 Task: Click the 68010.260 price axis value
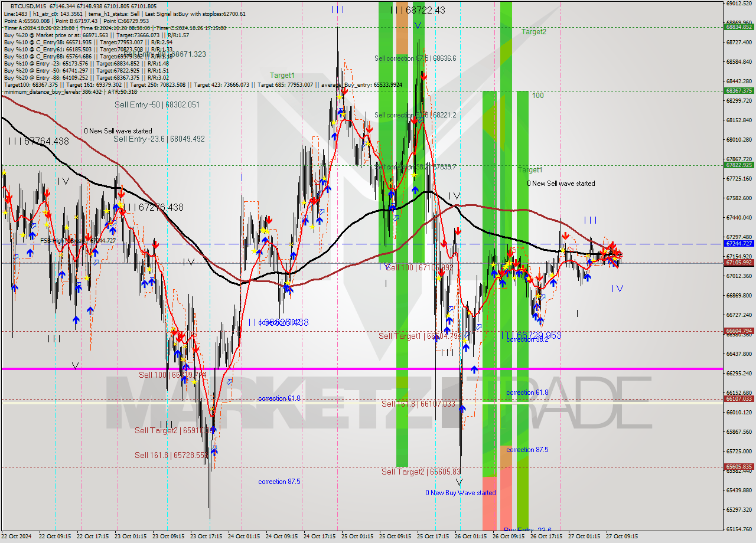(x=739, y=140)
